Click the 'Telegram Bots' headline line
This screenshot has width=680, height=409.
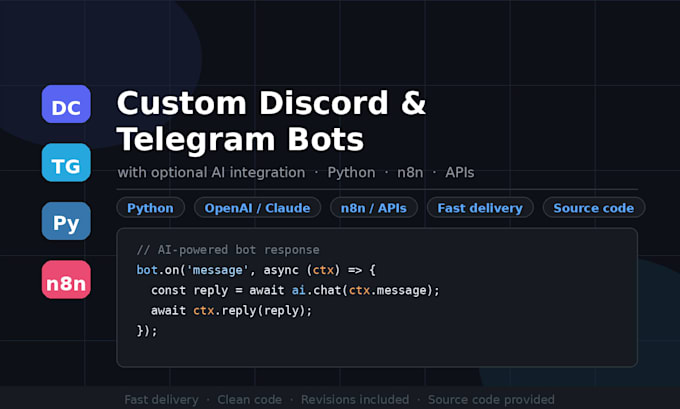(240, 140)
